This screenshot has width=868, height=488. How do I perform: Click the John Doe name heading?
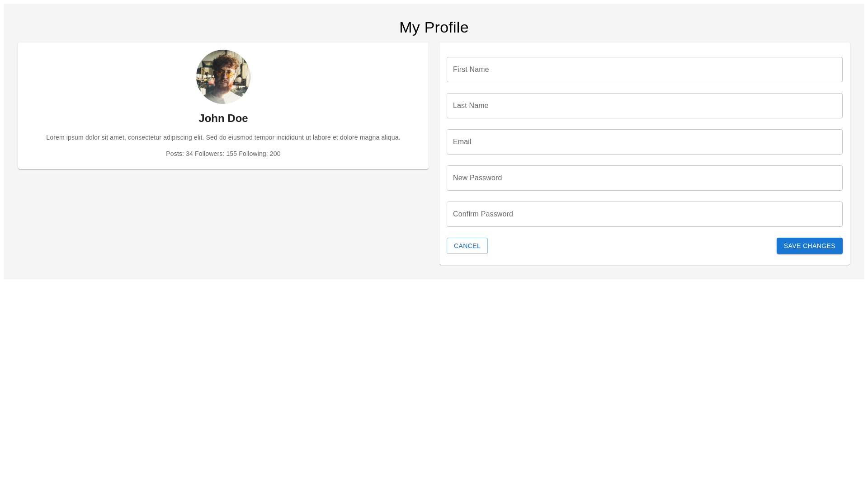(223, 118)
